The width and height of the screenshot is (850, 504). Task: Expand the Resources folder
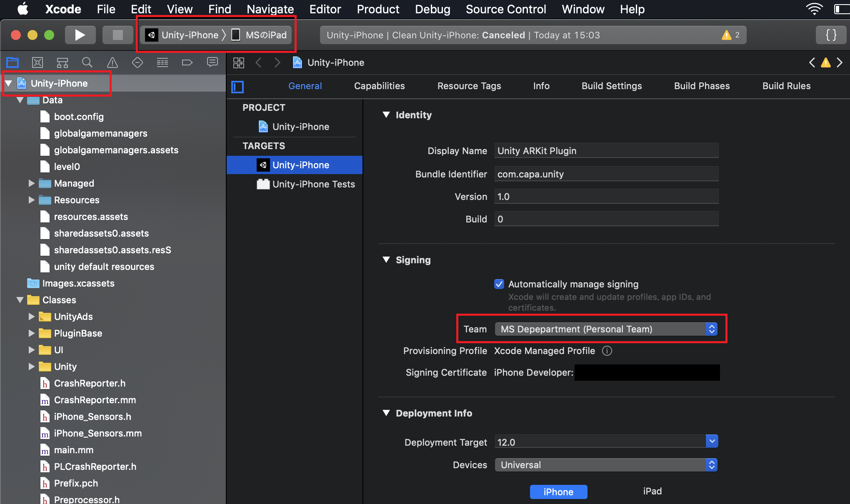[32, 200]
